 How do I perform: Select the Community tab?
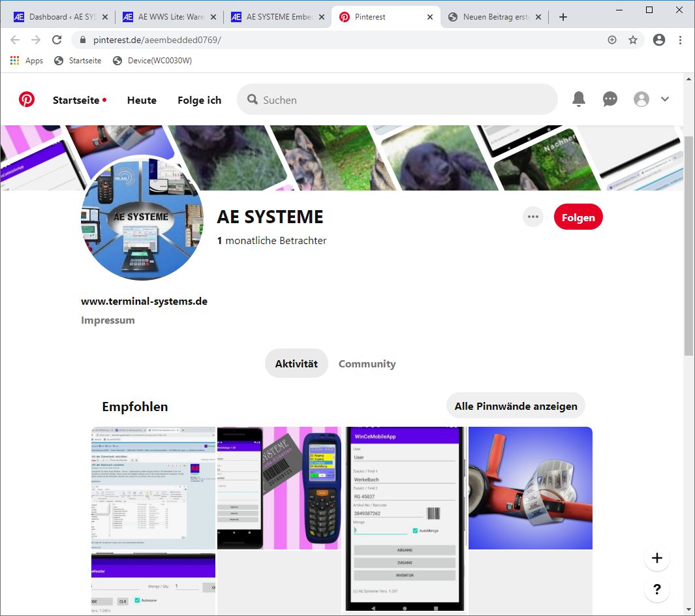[367, 363]
